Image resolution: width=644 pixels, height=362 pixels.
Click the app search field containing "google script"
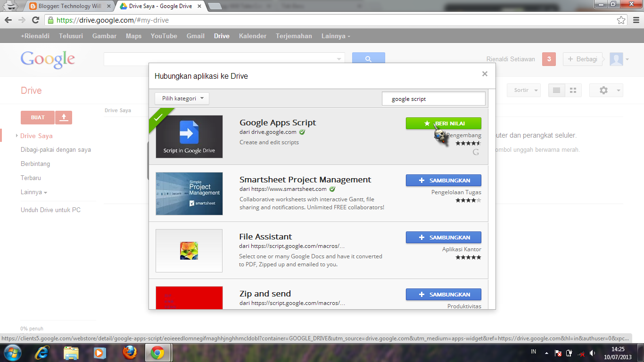(433, 99)
